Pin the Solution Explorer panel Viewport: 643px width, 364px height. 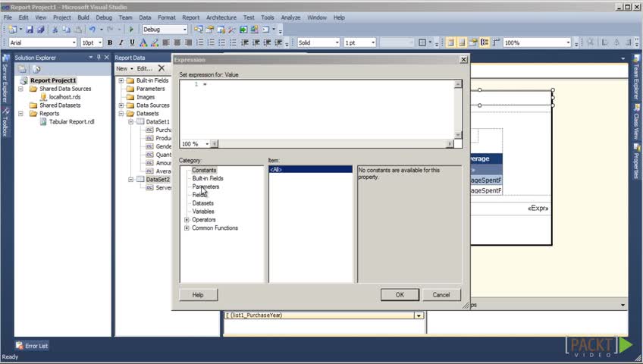99,58
